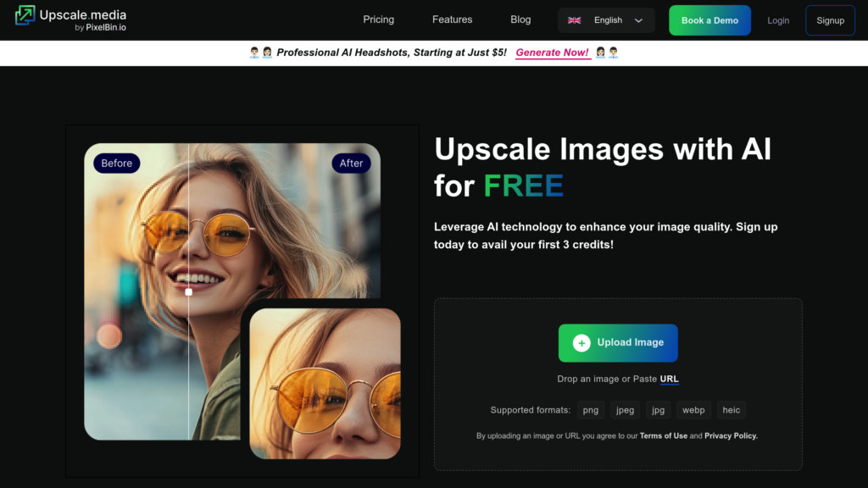The image size is (868, 488).
Task: Click the Book a Demo button
Action: pyautogui.click(x=709, y=19)
